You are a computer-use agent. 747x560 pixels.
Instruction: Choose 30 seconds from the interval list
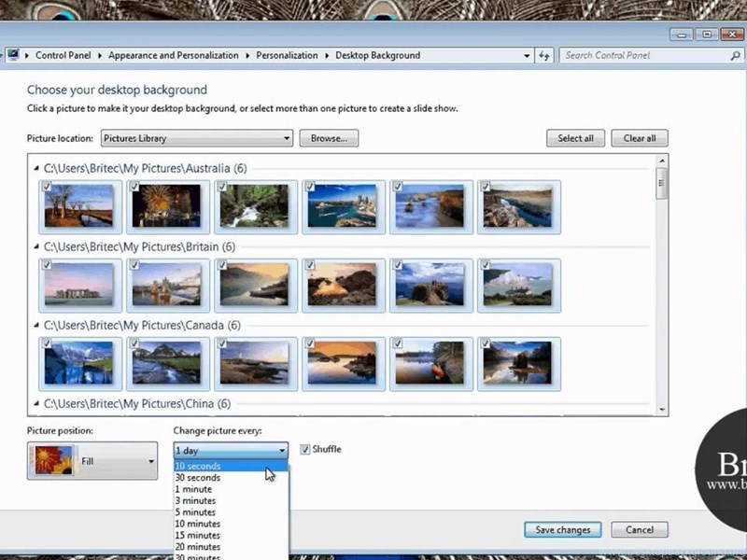(x=231, y=478)
